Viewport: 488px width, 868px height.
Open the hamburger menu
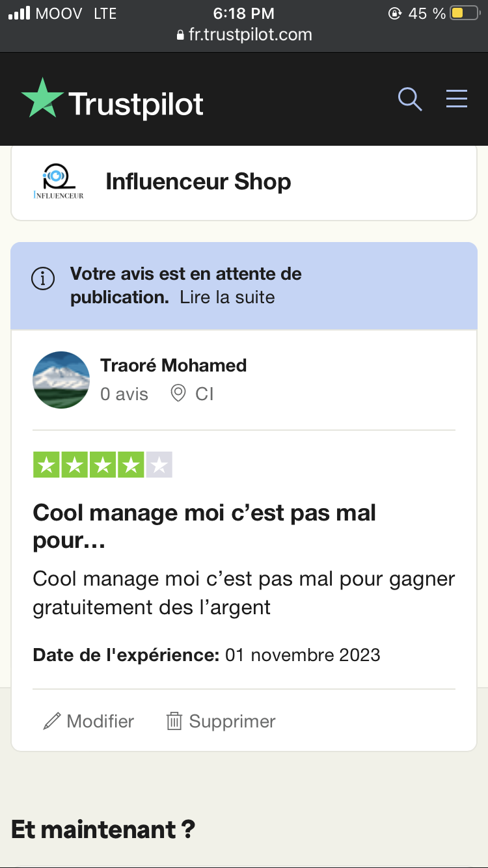point(457,98)
